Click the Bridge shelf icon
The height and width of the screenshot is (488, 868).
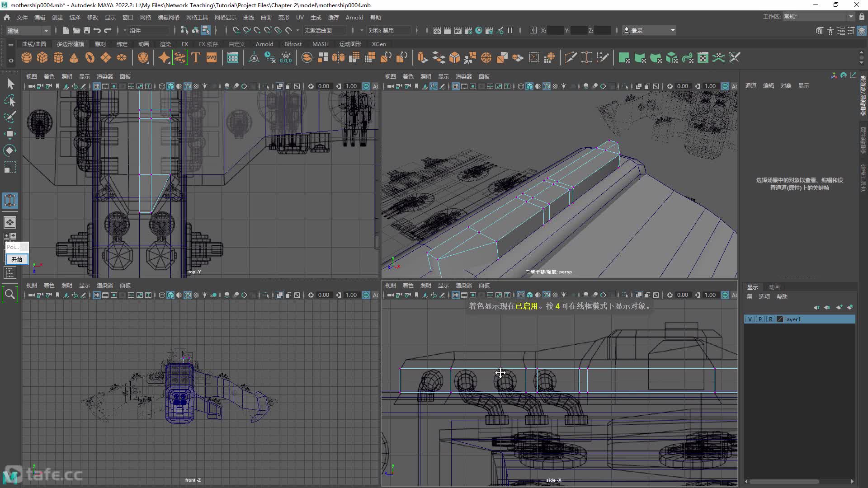(438, 58)
